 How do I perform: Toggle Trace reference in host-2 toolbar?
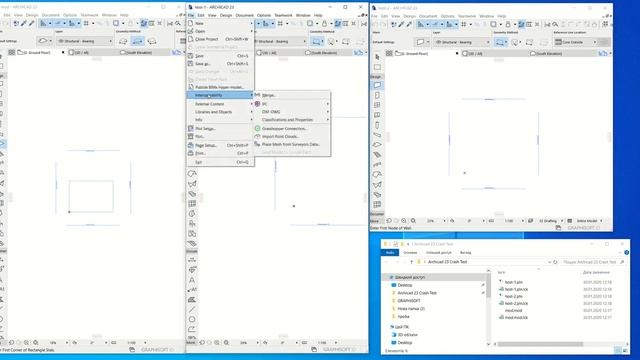tap(521, 24)
